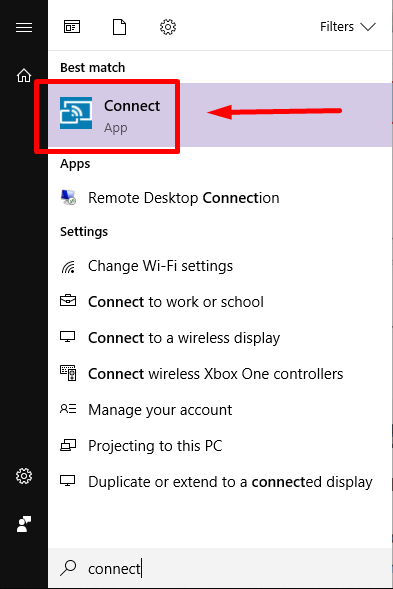Filter results by settings gear icon
This screenshot has width=393, height=589.
click(168, 27)
